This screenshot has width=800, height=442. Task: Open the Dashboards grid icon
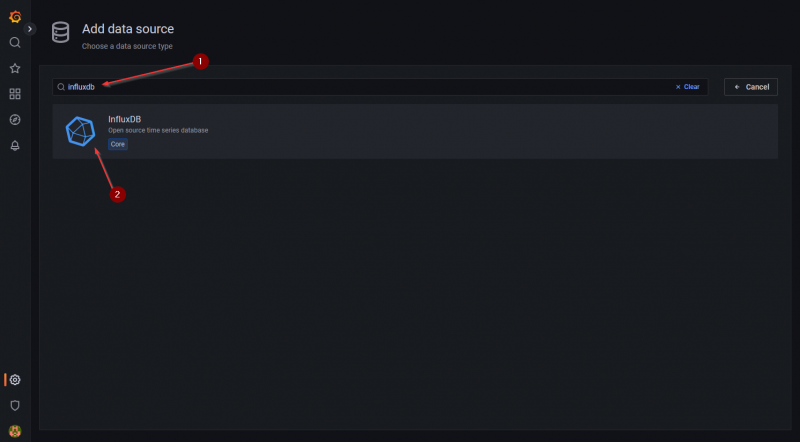(15, 94)
